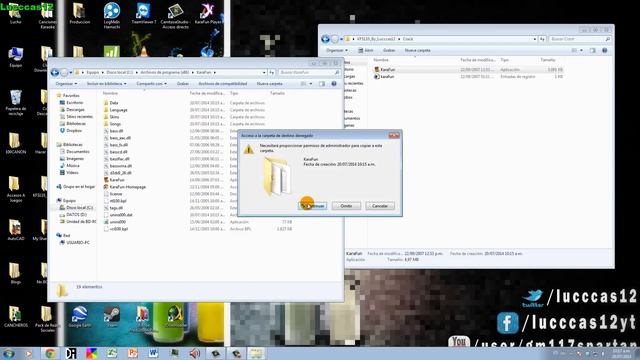Go back in the KaraFun program folder window
Viewport: 640px width, 360px height.
coord(55,72)
